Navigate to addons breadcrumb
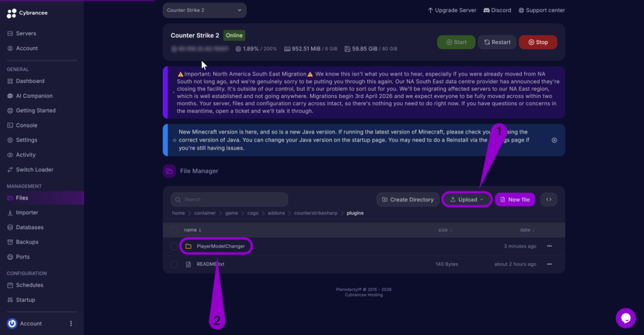The image size is (644, 335). (x=276, y=213)
